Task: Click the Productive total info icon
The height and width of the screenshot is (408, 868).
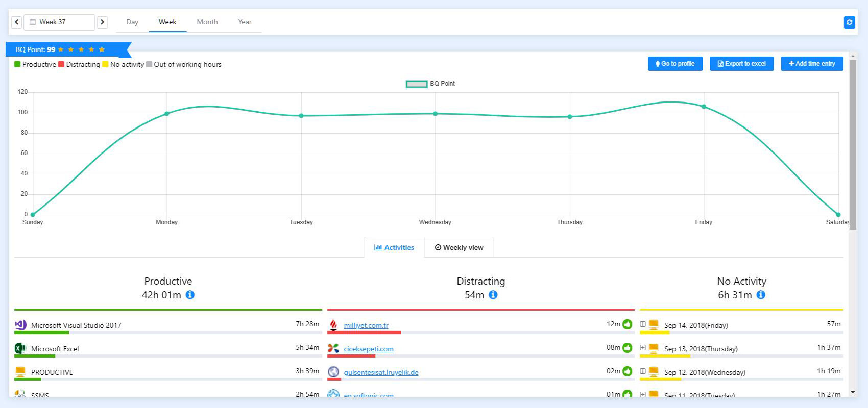Action: pos(190,295)
